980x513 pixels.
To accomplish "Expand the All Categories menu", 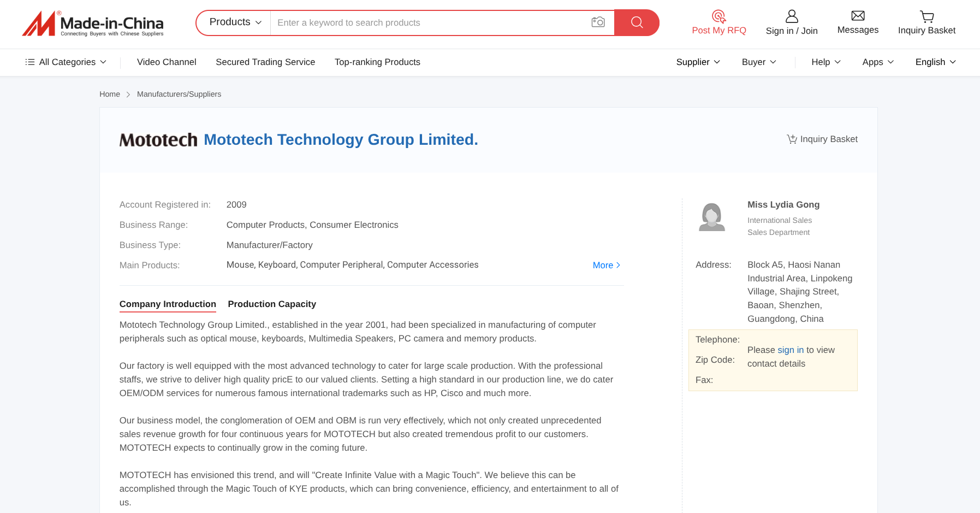I will [66, 62].
